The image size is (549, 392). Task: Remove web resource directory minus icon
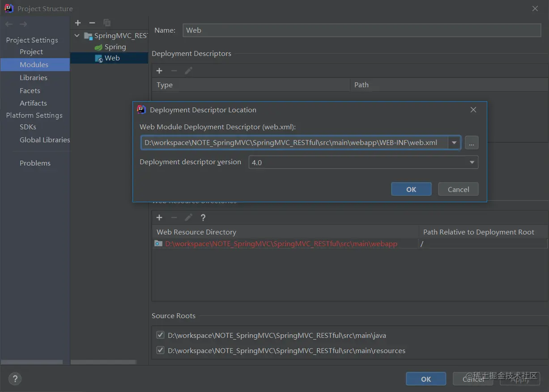[174, 217]
